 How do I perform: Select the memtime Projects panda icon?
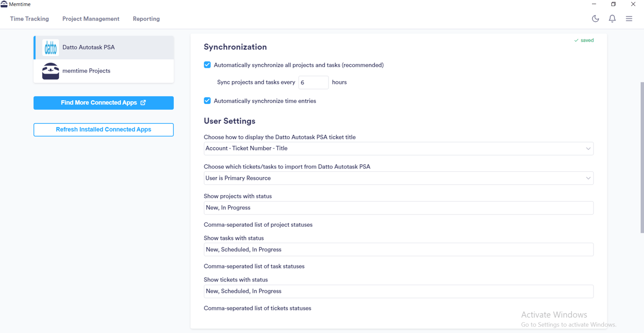point(50,71)
